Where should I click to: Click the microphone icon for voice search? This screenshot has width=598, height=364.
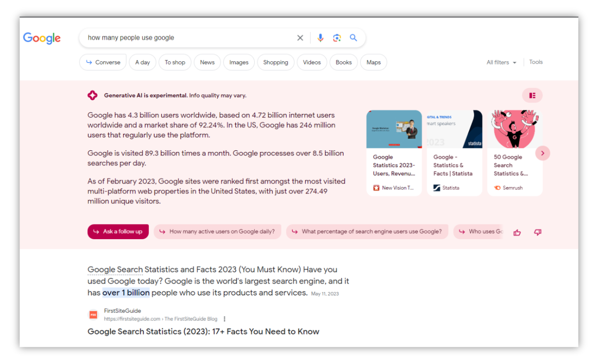[320, 38]
